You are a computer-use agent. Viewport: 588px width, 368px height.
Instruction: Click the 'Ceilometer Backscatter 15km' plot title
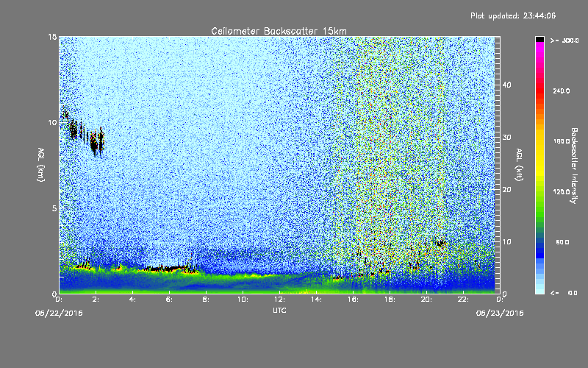pyautogui.click(x=279, y=31)
